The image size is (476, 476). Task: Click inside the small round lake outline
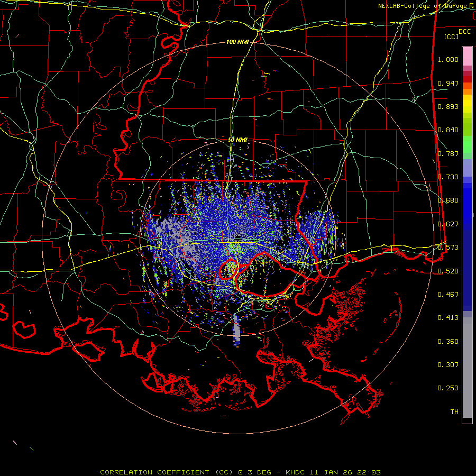click(229, 269)
